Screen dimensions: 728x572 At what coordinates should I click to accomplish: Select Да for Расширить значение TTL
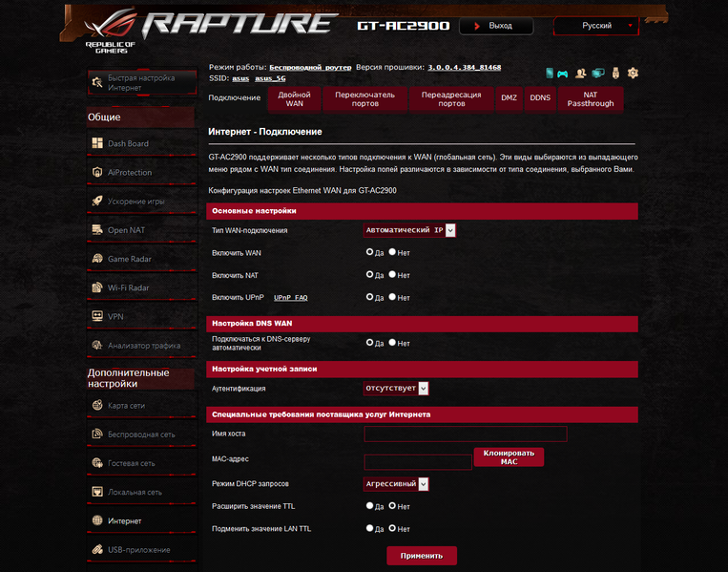[x=369, y=505]
